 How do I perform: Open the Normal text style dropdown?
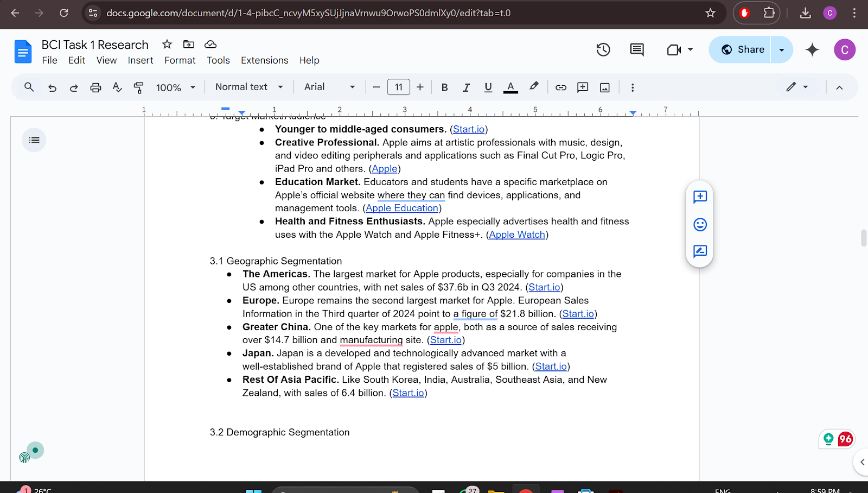249,87
